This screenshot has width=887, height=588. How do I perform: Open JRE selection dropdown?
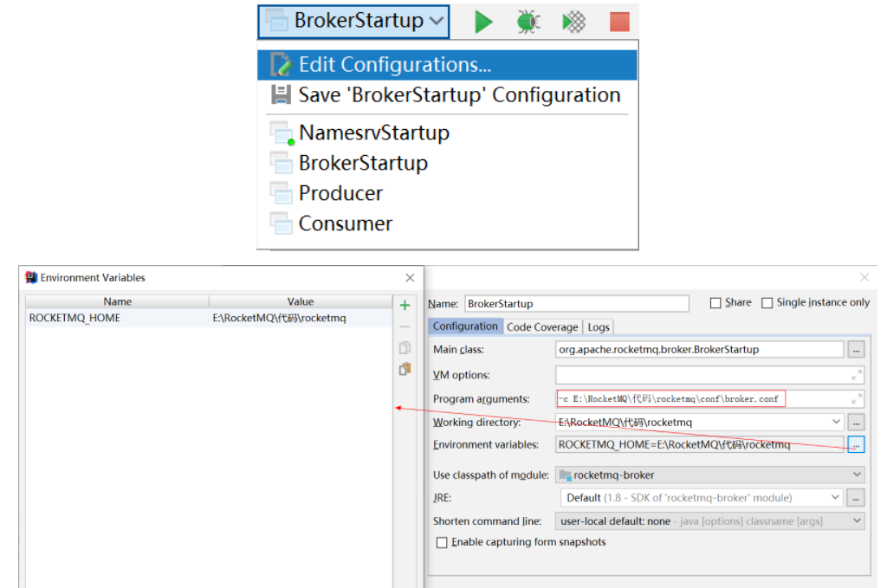click(702, 498)
